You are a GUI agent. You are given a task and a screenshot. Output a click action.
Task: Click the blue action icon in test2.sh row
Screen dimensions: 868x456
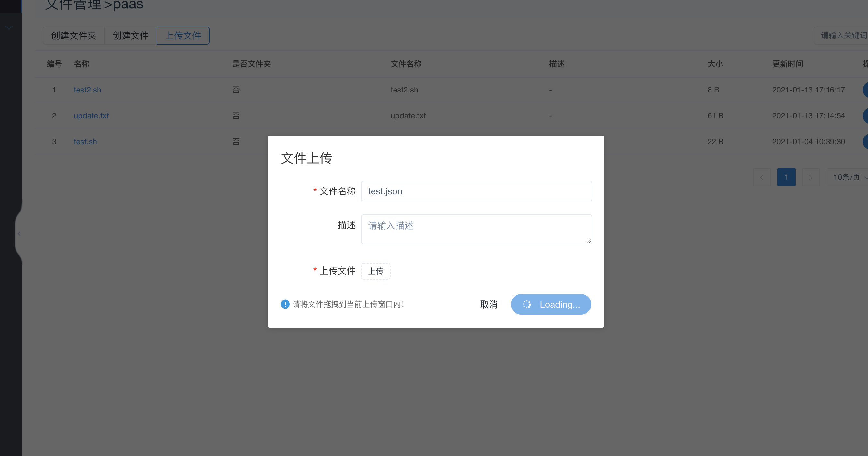pos(865,90)
